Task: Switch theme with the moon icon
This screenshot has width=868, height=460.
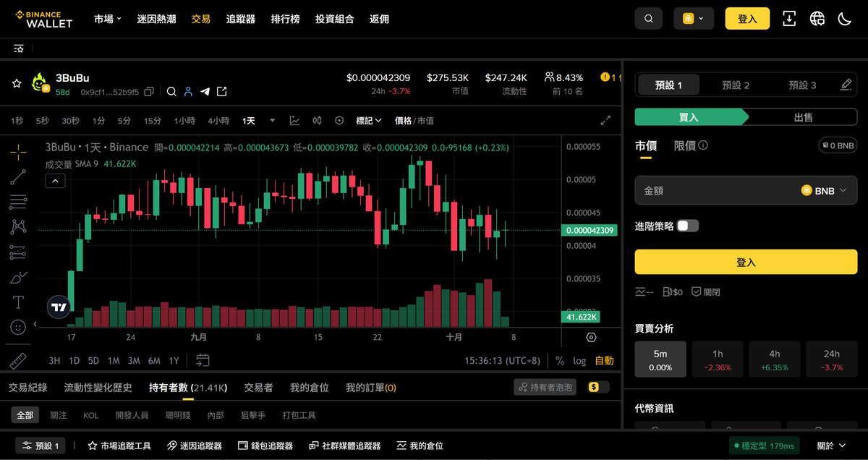Action: point(844,19)
